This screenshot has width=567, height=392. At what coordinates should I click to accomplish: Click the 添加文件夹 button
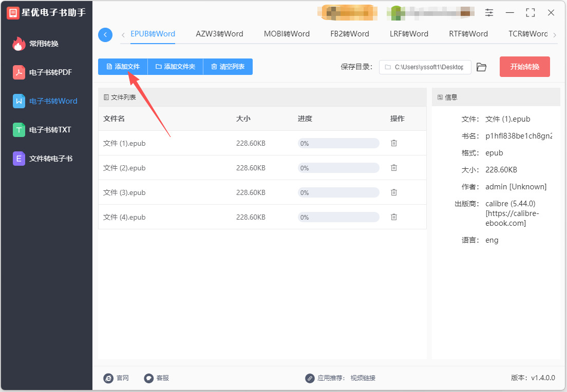coord(175,67)
